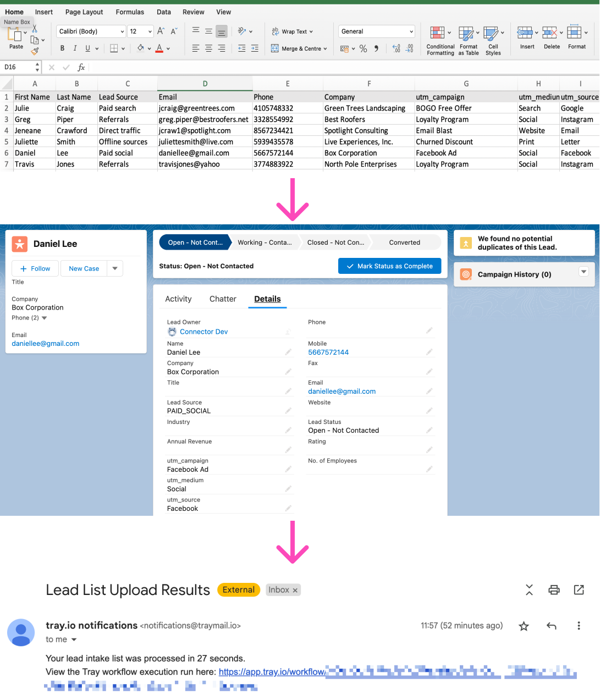Increase the indent
Screen dimensions: 600x700
[x=255, y=48]
